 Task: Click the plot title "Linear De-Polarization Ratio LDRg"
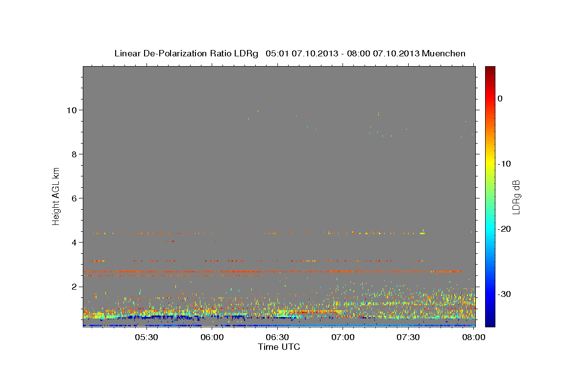pyautogui.click(x=186, y=53)
